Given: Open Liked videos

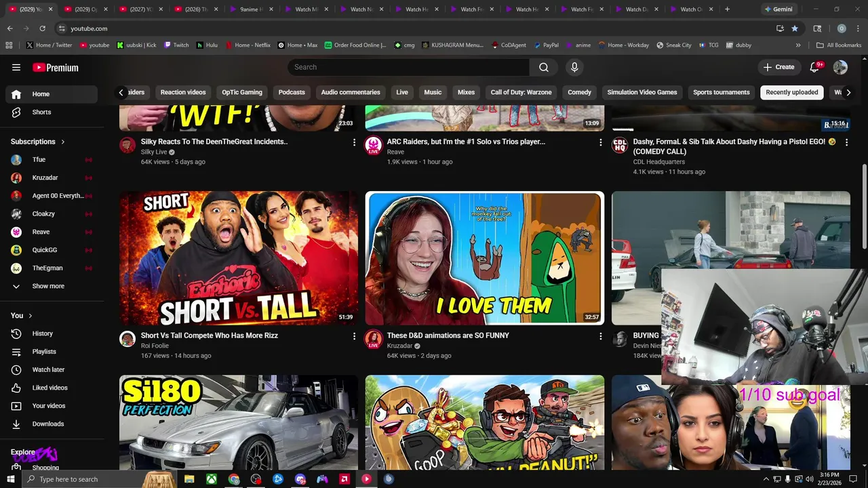Looking at the screenshot, I should pos(52,388).
